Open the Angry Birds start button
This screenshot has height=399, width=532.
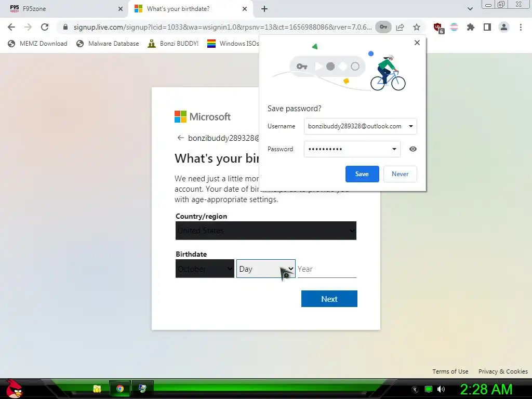pyautogui.click(x=14, y=389)
